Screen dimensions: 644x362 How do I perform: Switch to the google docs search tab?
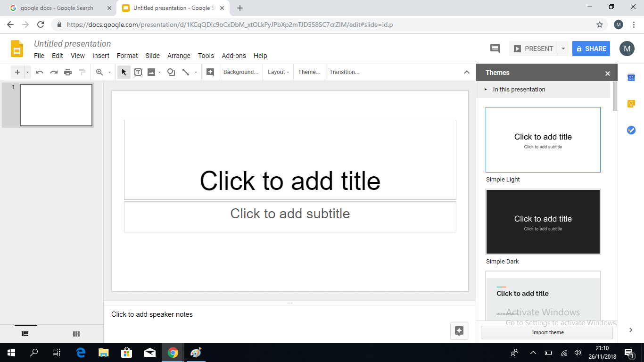tap(57, 8)
